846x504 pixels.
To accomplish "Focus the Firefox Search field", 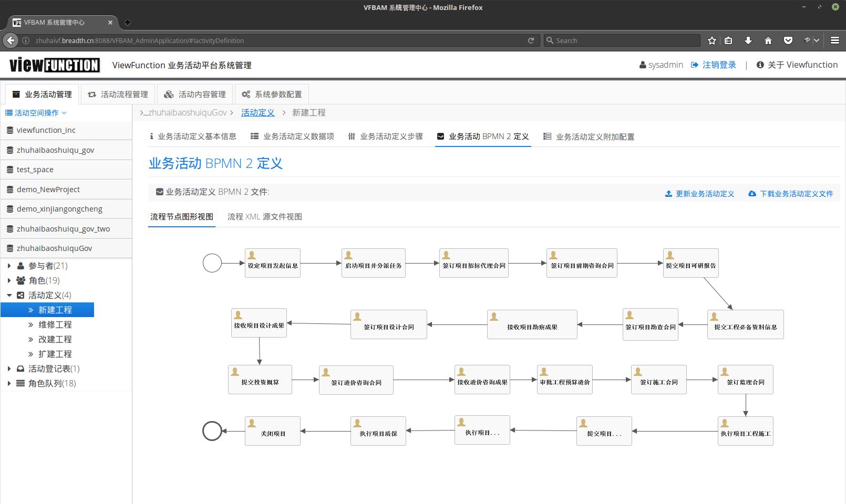I will 623,40.
